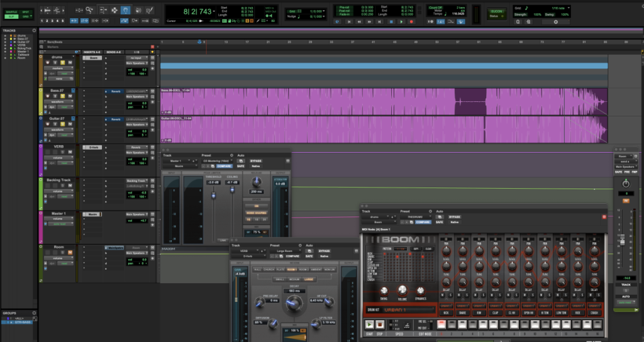Select the Zoomer magnifier tool

89,10
